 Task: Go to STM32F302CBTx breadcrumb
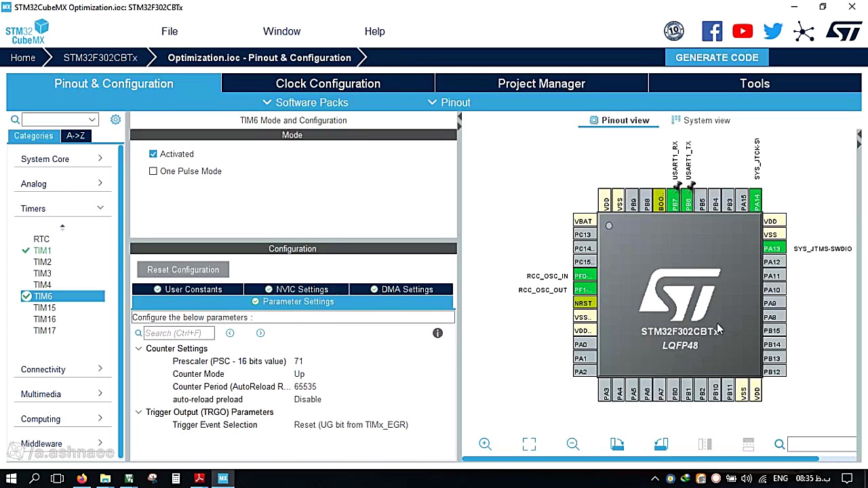pyautogui.click(x=100, y=58)
